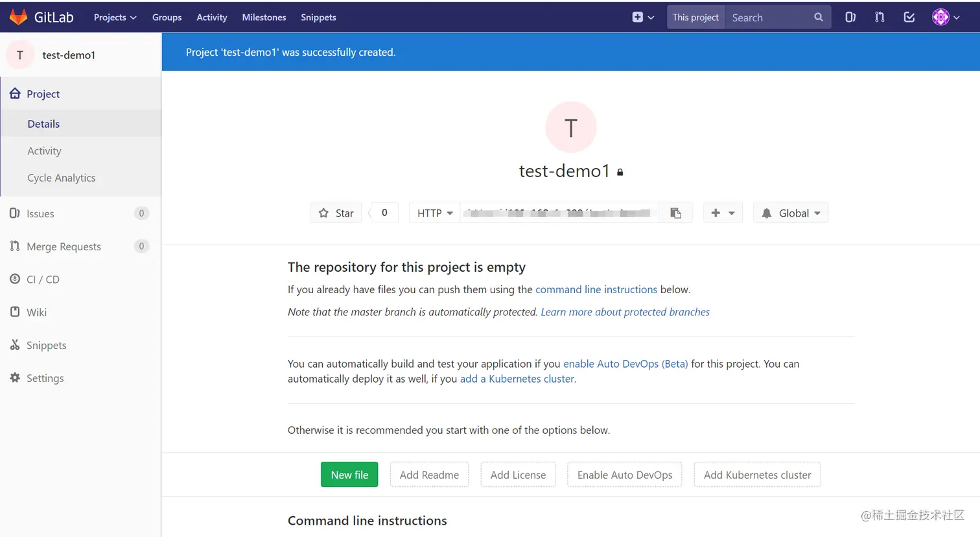This screenshot has width=980, height=537.
Task: Expand the Projects menu in navbar
Action: 115,18
